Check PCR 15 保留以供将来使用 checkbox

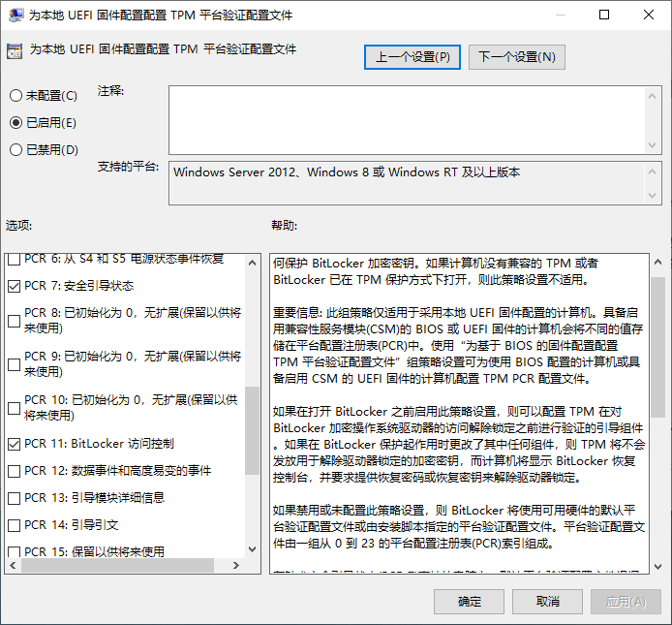click(x=15, y=551)
